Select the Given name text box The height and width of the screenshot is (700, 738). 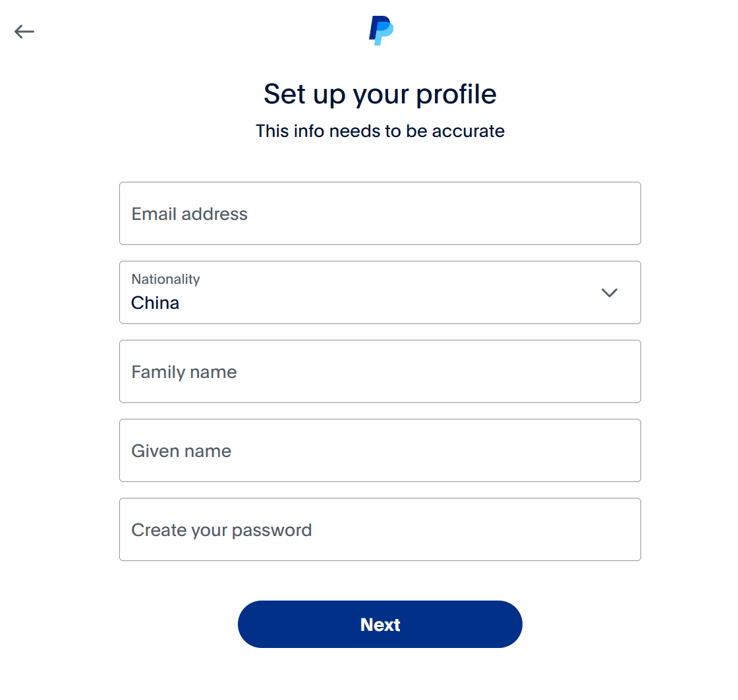[380, 450]
